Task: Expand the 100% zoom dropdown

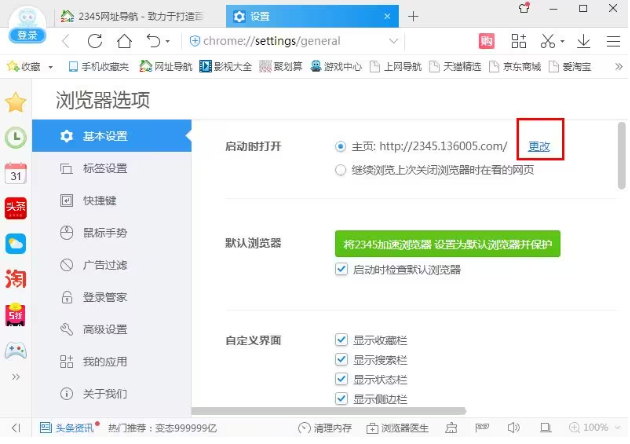Action: 618,428
